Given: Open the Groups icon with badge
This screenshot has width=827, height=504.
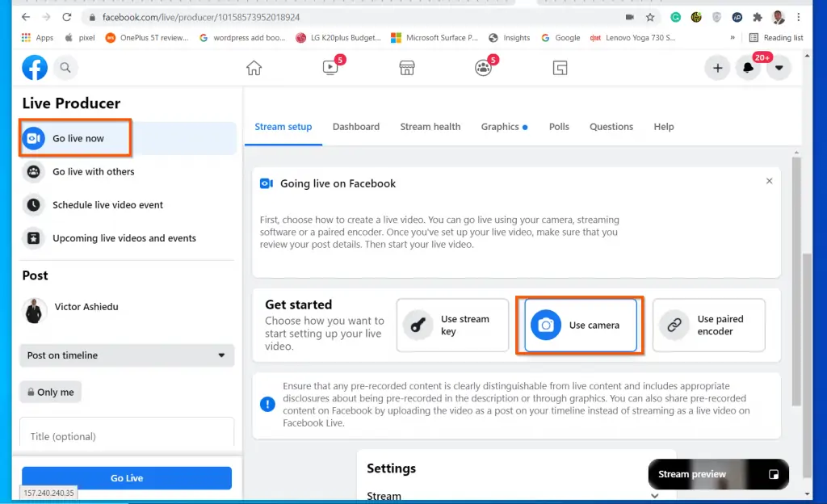Looking at the screenshot, I should point(483,68).
